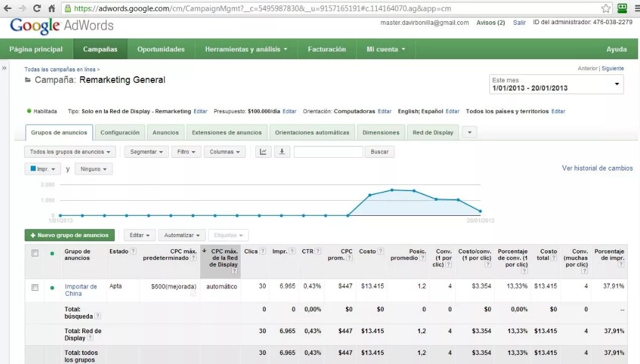Open the Etiquetas dropdown
Image resolution: width=640 pixels, height=364 pixels.
(x=228, y=235)
